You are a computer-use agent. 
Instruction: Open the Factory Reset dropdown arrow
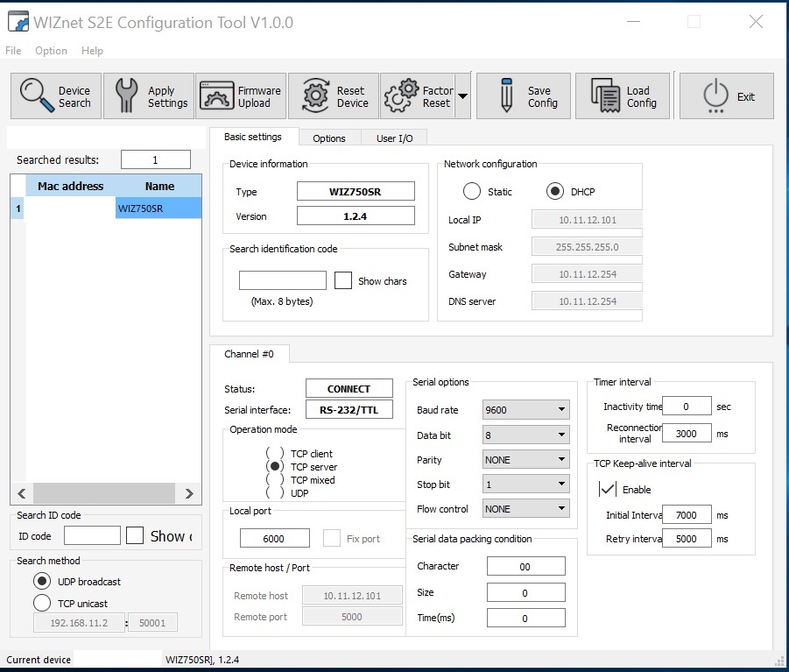point(462,96)
